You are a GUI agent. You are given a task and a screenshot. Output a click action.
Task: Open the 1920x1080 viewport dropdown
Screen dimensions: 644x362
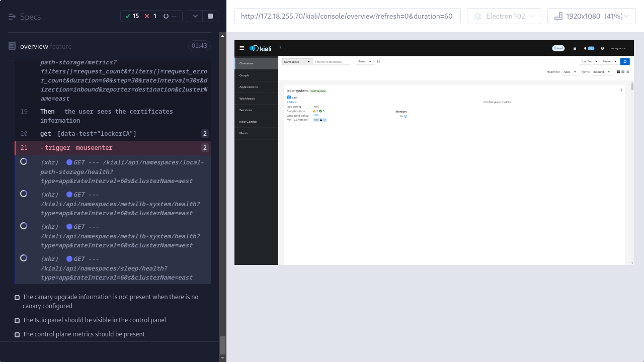tap(592, 16)
